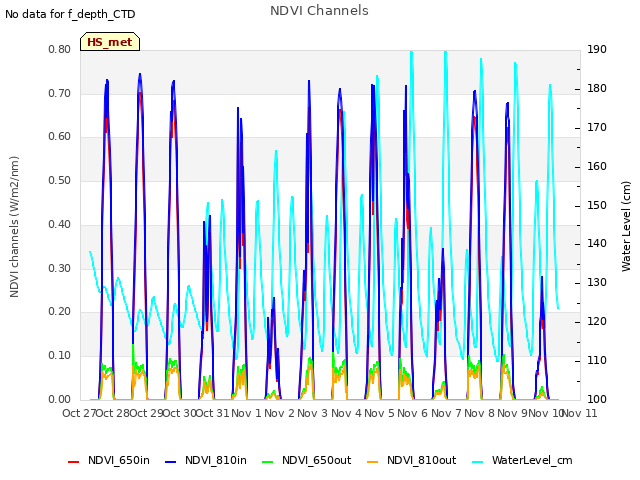Click the 110 tick label on right axis
The height and width of the screenshot is (480, 640).
pyautogui.click(x=597, y=360)
